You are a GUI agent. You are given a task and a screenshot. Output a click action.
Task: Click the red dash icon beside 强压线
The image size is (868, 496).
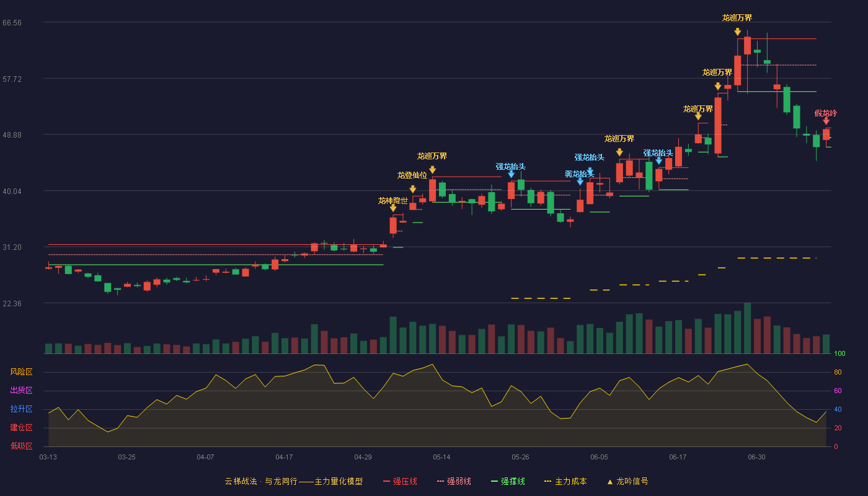coord(386,481)
